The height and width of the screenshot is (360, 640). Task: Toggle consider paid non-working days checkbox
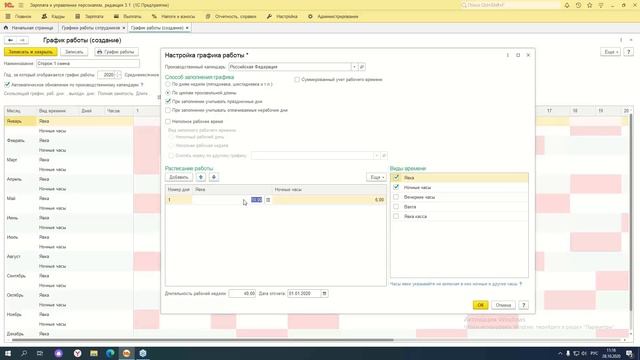[x=168, y=110]
